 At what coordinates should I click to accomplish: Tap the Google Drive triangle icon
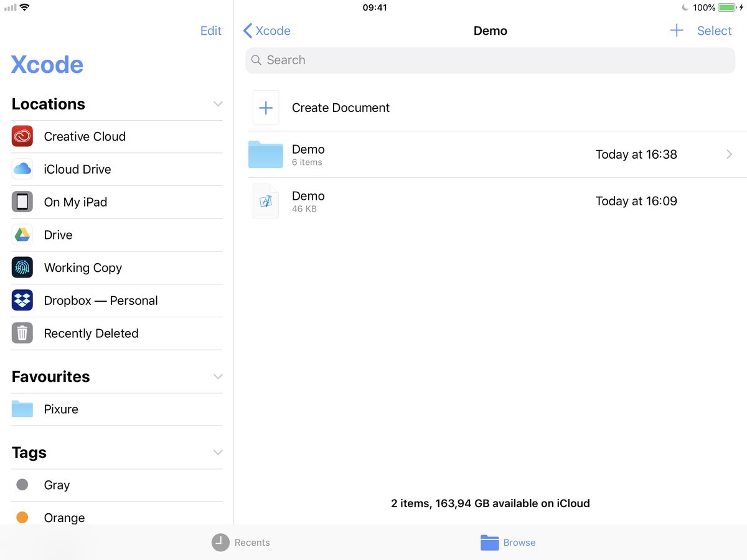[22, 235]
